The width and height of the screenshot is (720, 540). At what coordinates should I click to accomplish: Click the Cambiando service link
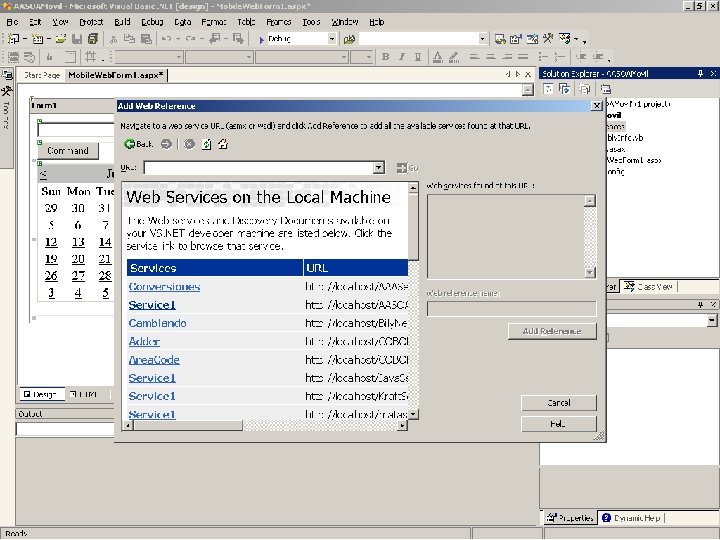tap(158, 323)
